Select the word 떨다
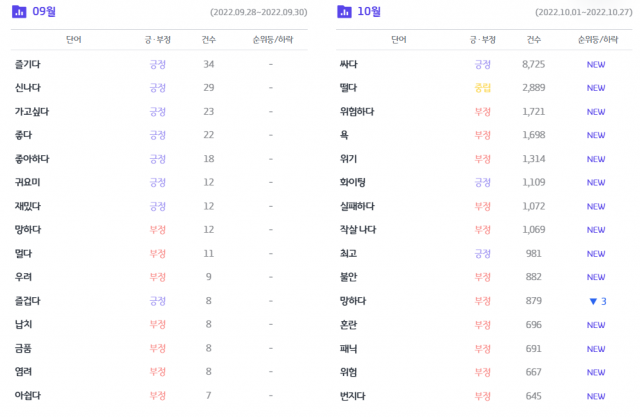This screenshot has width=640, height=417. coord(349,88)
